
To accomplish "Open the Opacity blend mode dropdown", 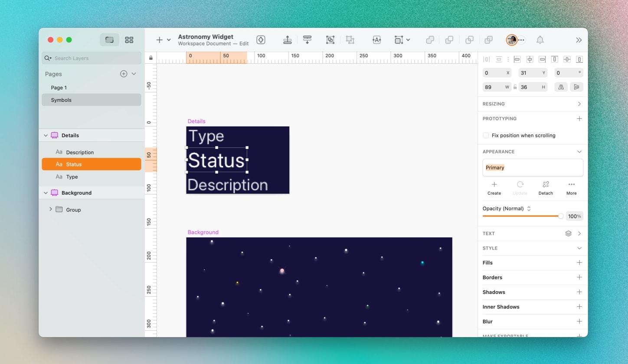I will tap(529, 208).
